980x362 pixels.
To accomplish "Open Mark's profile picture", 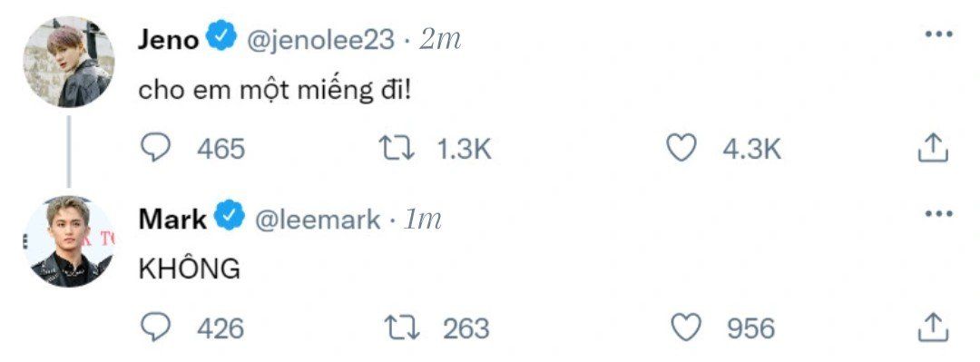I will pos(69,241).
